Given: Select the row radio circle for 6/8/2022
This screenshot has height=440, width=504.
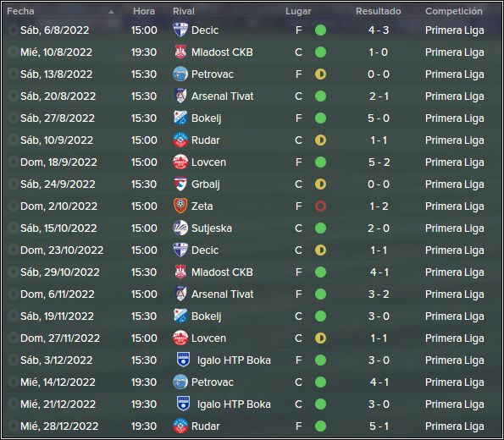Looking at the screenshot, I should point(14,30).
